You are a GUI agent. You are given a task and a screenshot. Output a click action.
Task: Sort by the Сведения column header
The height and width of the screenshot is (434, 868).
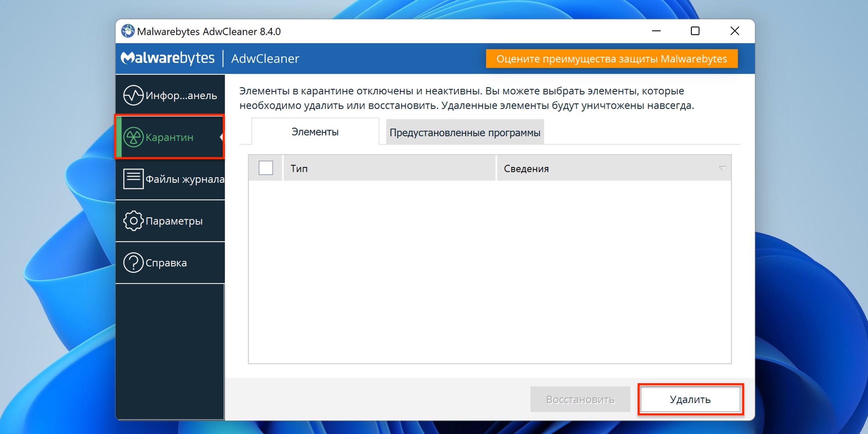(614, 168)
